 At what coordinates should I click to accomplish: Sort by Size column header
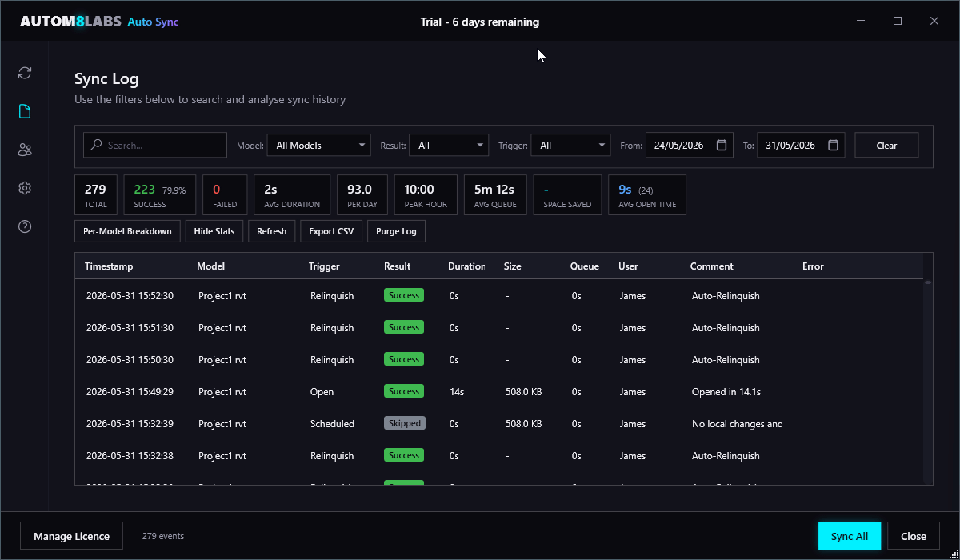pos(512,266)
